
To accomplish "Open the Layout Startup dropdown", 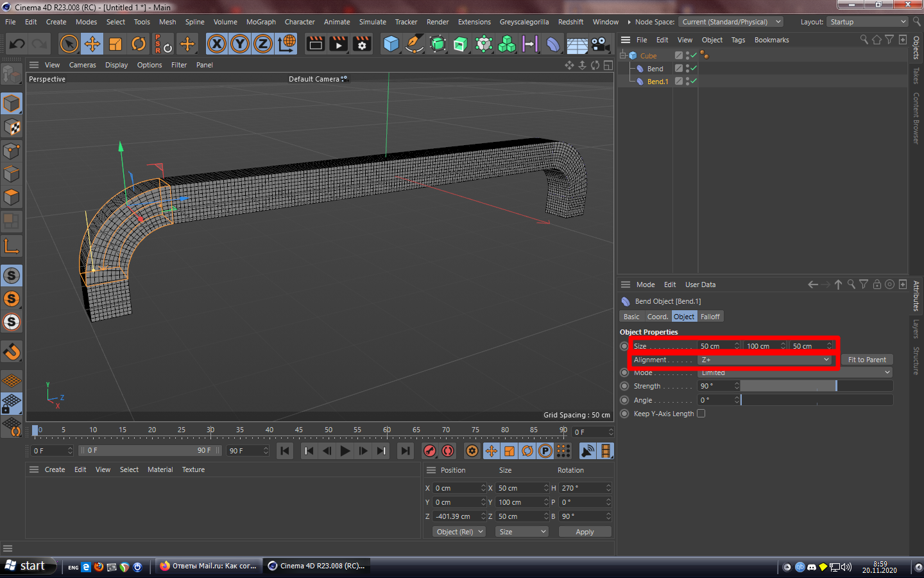I will (868, 22).
